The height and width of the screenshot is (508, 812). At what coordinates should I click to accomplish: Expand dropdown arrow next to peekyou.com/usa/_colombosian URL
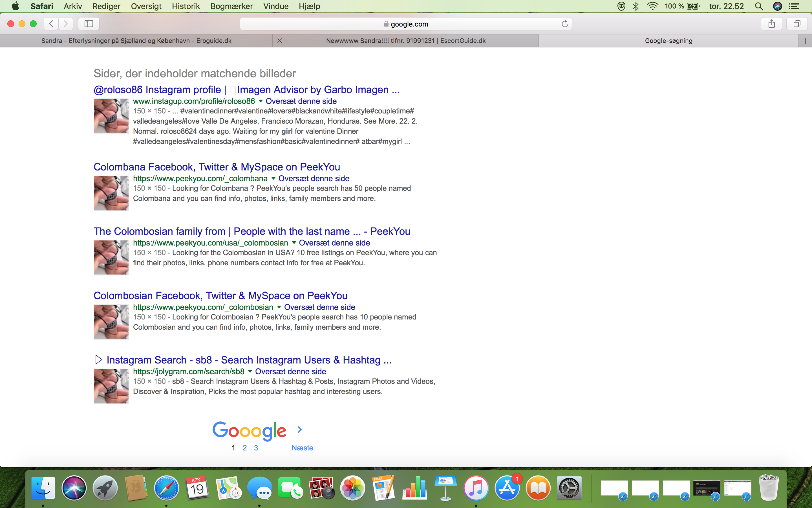(x=294, y=243)
